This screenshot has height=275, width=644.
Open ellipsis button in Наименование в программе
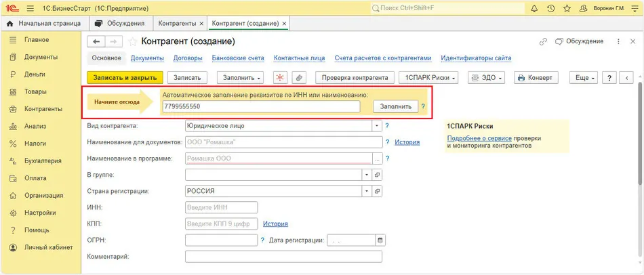pos(377,158)
